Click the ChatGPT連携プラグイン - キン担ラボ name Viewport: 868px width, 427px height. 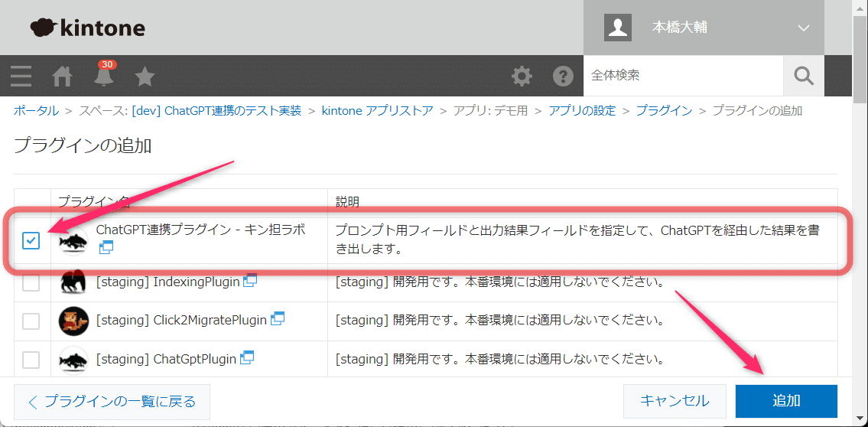(x=200, y=229)
